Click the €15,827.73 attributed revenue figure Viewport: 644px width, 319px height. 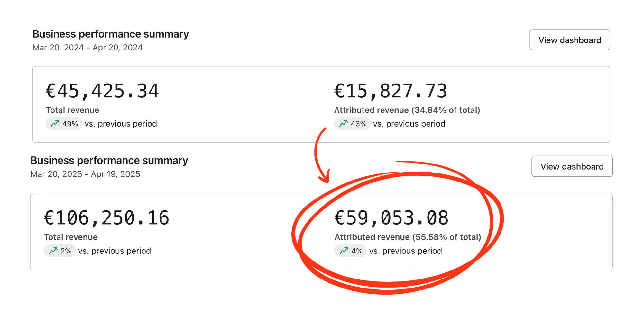pyautogui.click(x=391, y=91)
